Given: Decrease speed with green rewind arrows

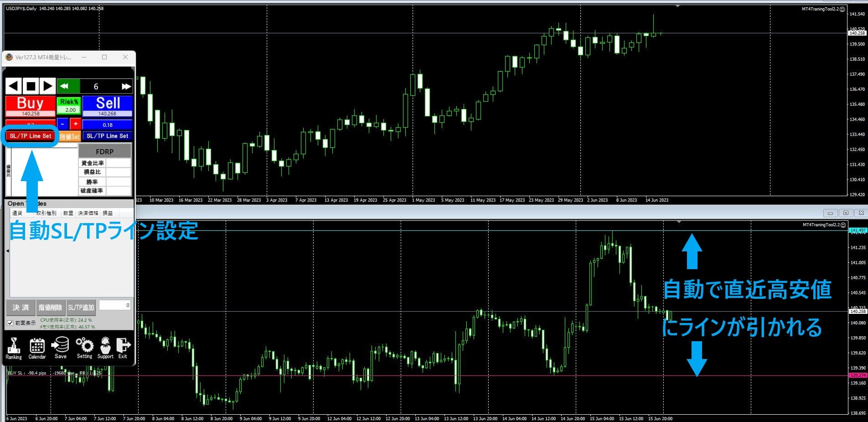Looking at the screenshot, I should (64, 86).
